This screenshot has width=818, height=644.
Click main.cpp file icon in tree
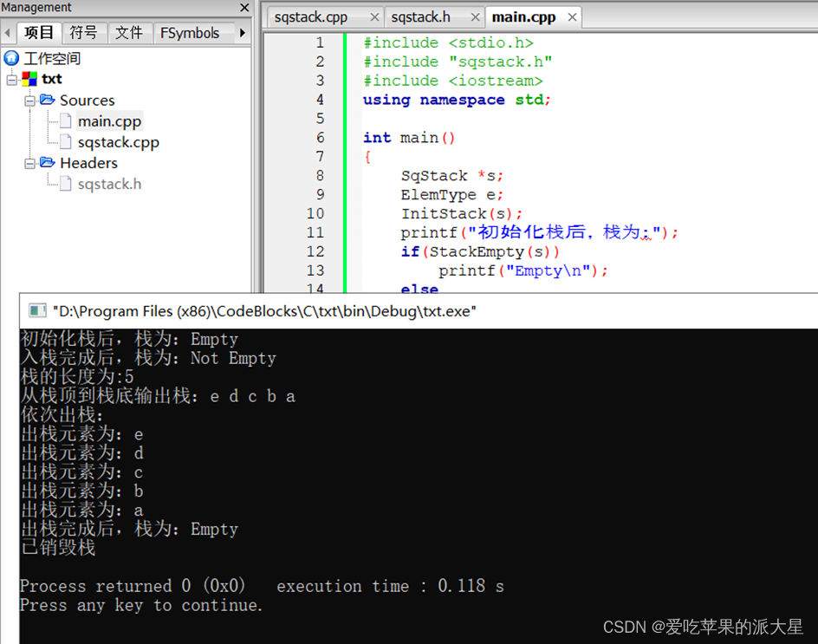click(66, 121)
